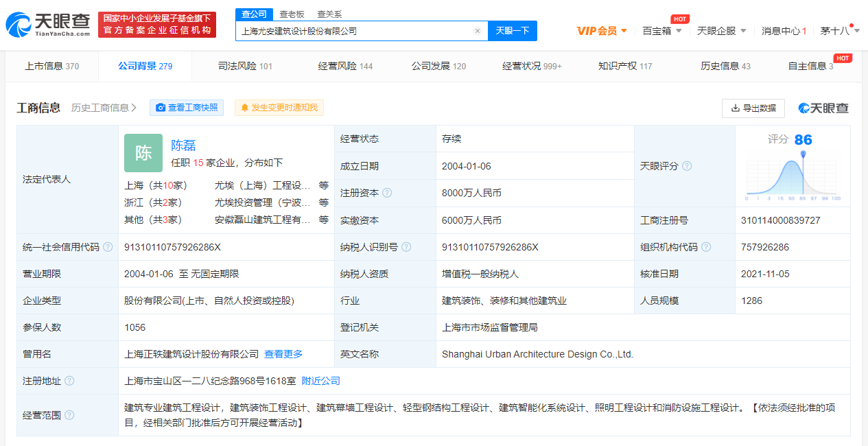Click help icon beside 统一社会信用代码
The height and width of the screenshot is (446, 868).
[108, 247]
